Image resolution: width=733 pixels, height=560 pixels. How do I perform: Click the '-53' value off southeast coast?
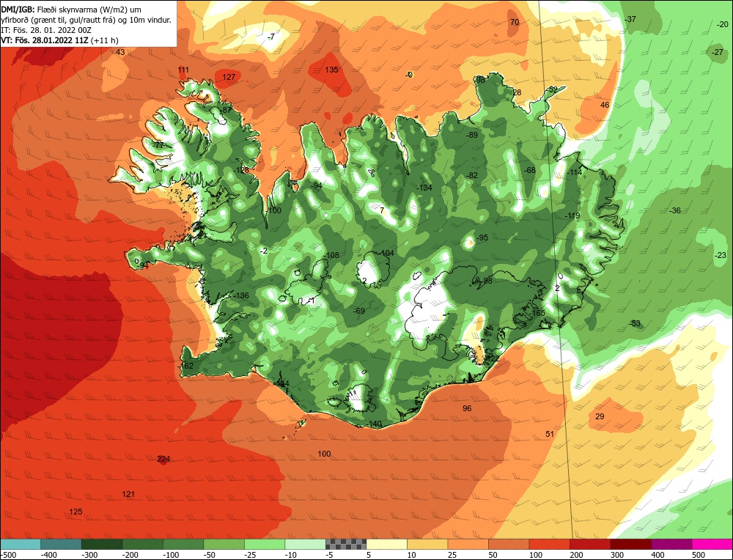point(634,323)
